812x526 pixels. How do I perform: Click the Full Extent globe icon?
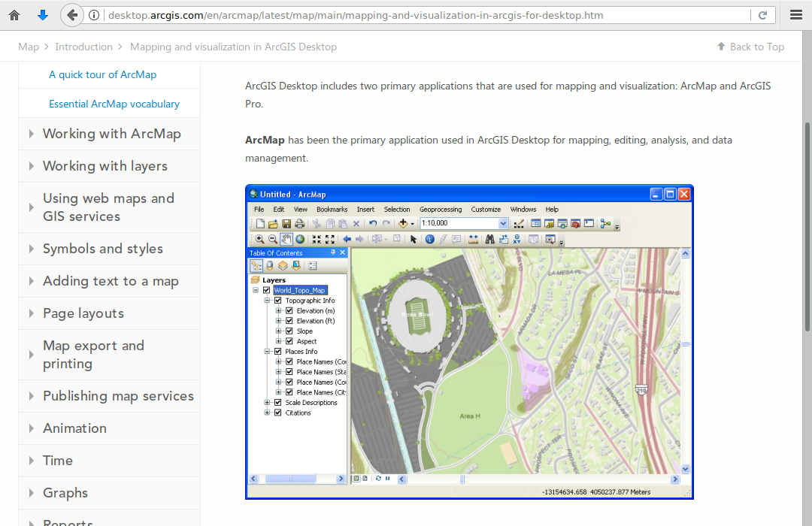300,239
